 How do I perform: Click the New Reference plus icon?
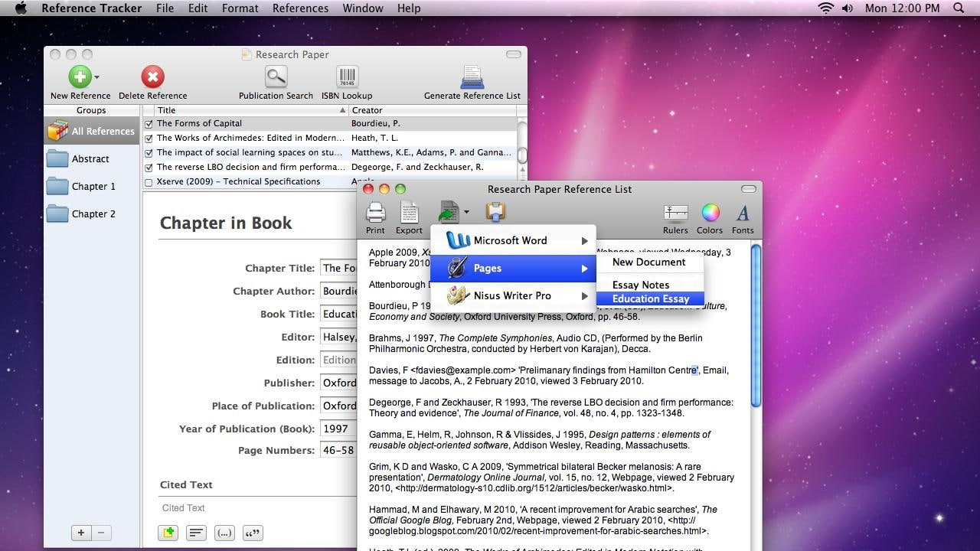coord(80,77)
